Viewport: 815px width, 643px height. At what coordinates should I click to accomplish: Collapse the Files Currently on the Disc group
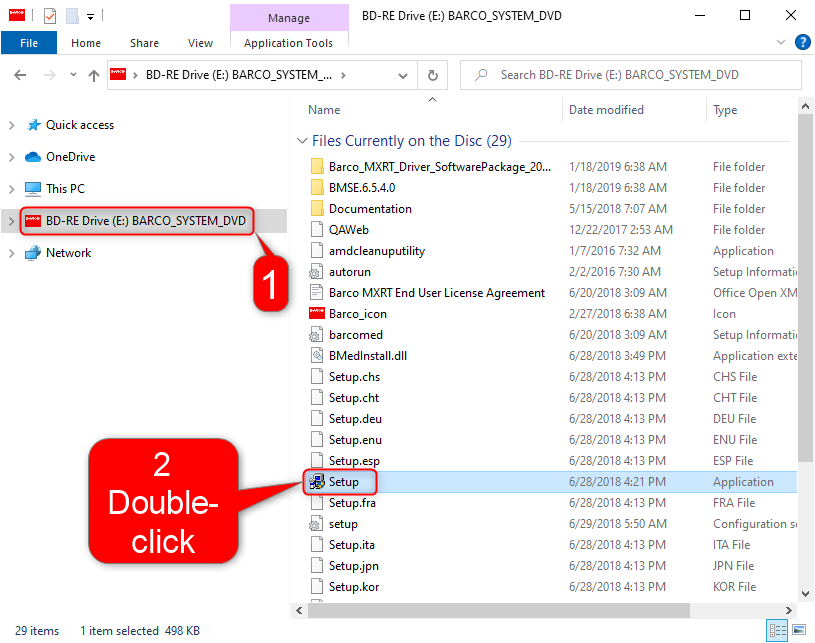click(x=302, y=141)
